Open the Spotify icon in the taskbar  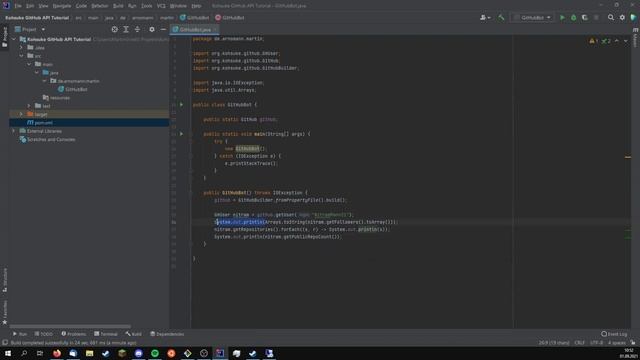point(155,353)
